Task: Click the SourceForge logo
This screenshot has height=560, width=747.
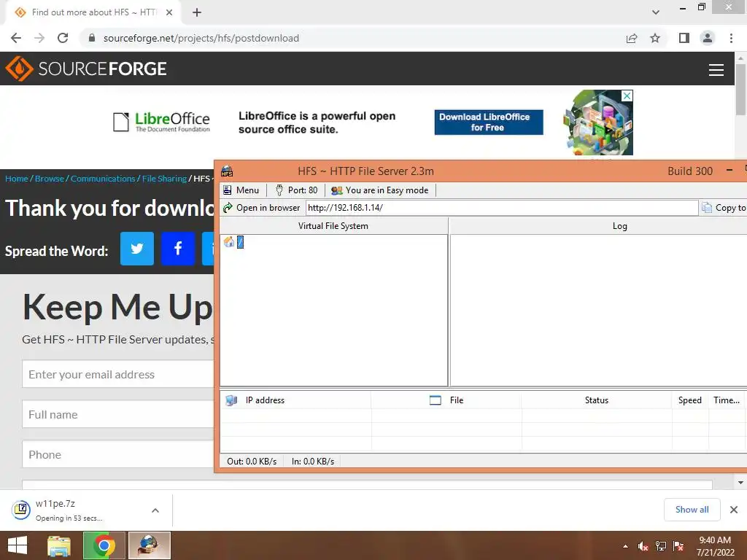Action: 86,69
